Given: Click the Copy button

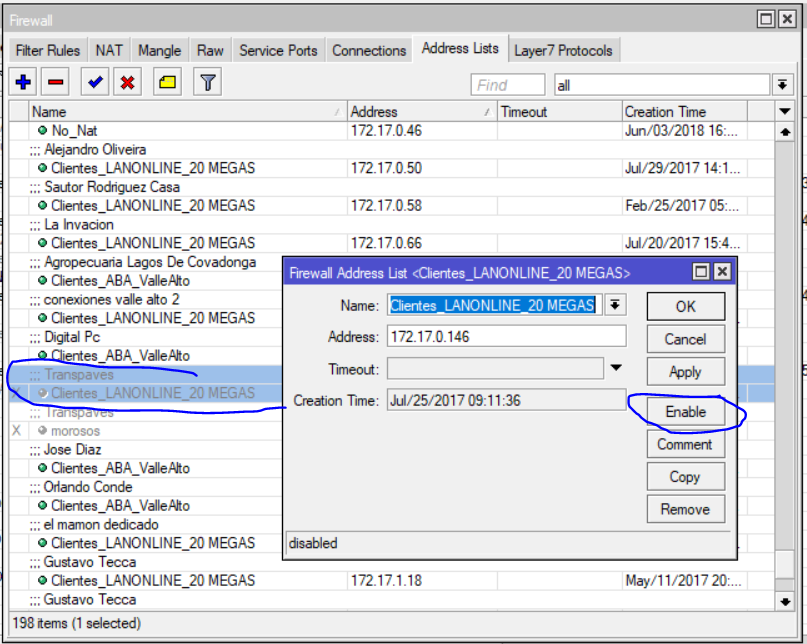Looking at the screenshot, I should (686, 477).
